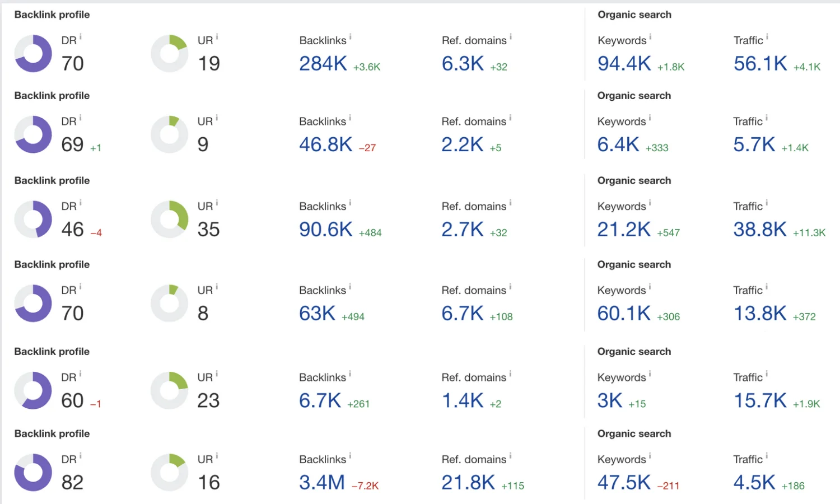The width and height of the screenshot is (840, 504).
Task: Select the DR donut chart beside value 60
Action: 33,390
